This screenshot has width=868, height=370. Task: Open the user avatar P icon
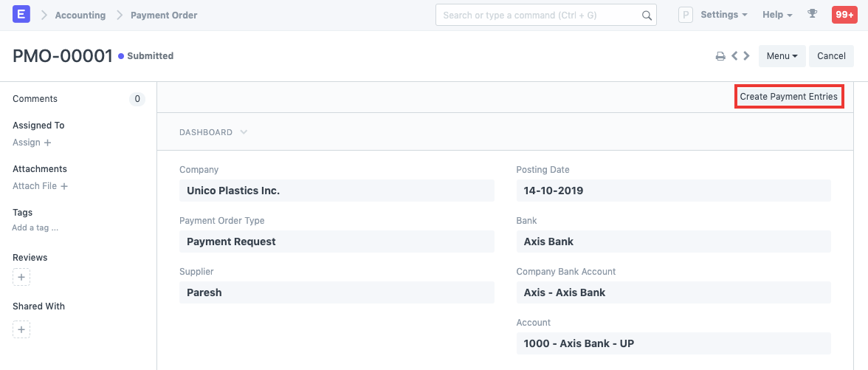(686, 15)
